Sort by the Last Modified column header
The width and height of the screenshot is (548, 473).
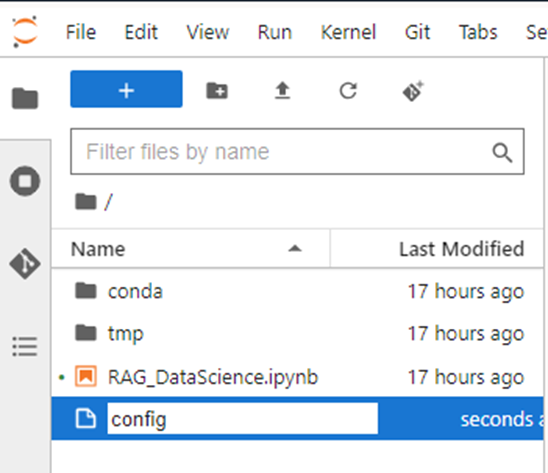pos(461,249)
